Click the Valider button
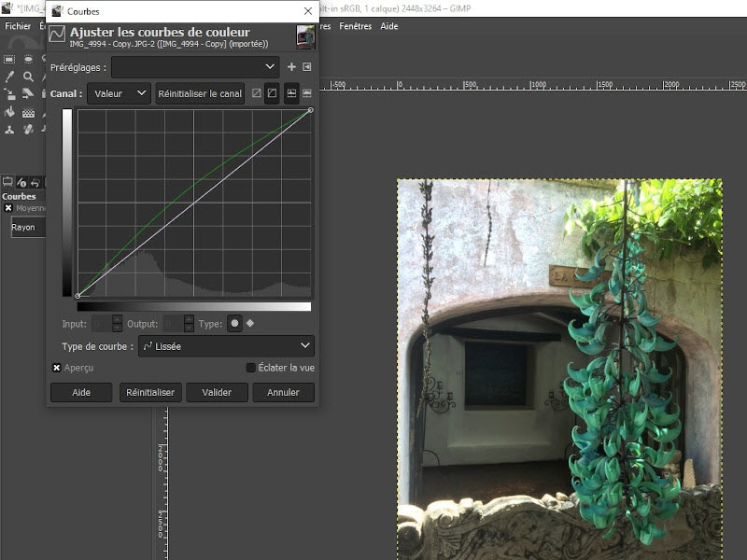 pyautogui.click(x=217, y=393)
